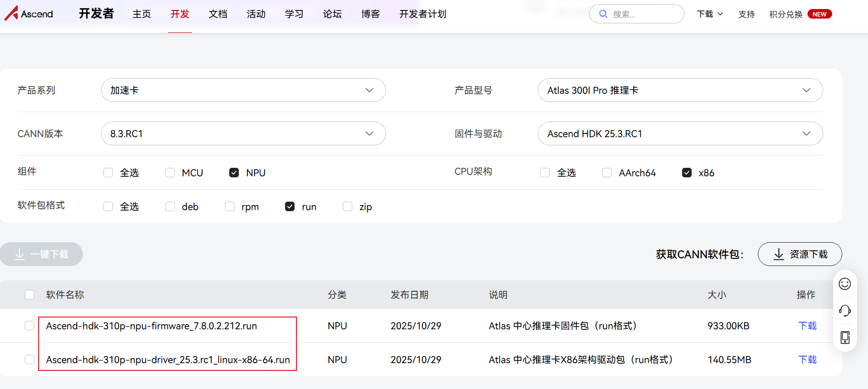Click the mobile device icon
Image resolution: width=868 pixels, height=389 pixels.
coord(845,338)
